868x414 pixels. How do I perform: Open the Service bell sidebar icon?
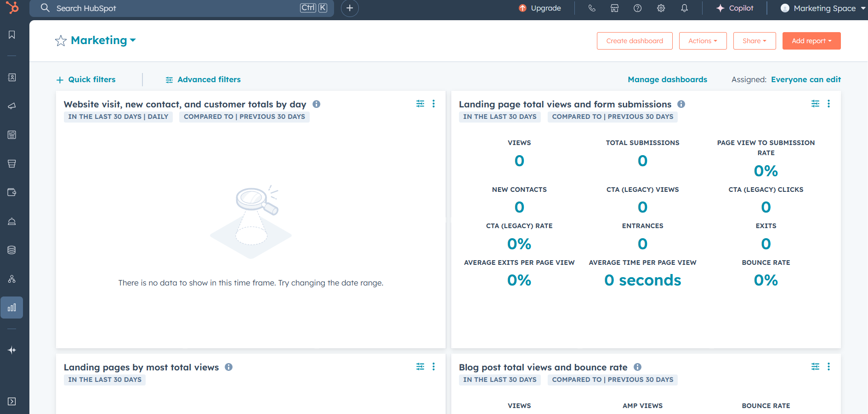12,221
